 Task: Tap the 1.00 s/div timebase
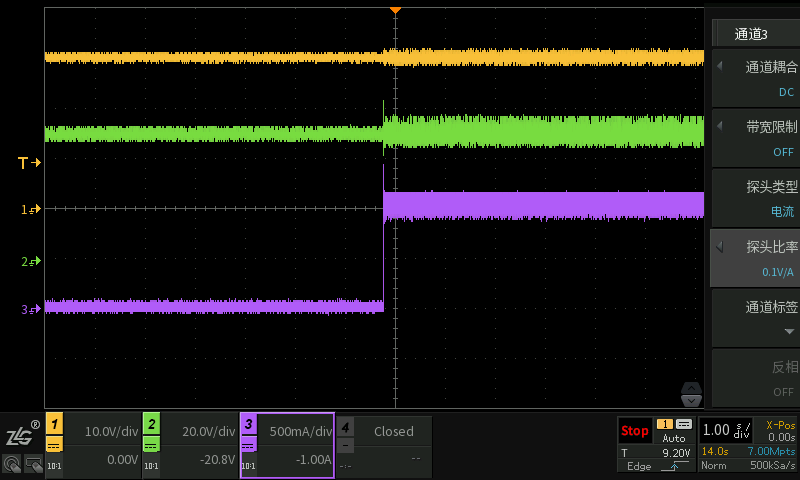pos(727,430)
